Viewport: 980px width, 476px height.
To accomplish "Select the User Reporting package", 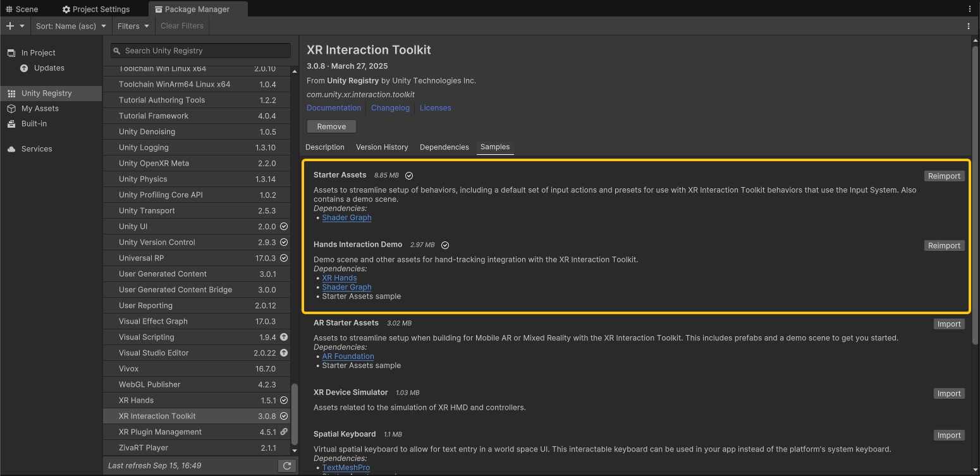I will pos(197,305).
